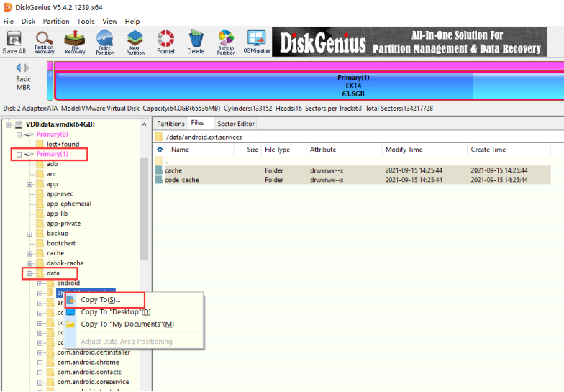Open the Tools menu
The image size is (564, 392).
[86, 22]
